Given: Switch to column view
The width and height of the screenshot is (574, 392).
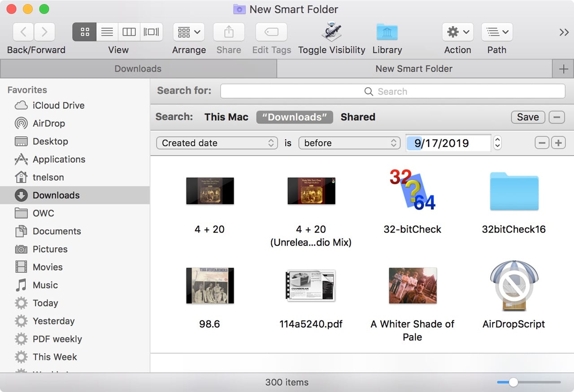Looking at the screenshot, I should point(129,32).
